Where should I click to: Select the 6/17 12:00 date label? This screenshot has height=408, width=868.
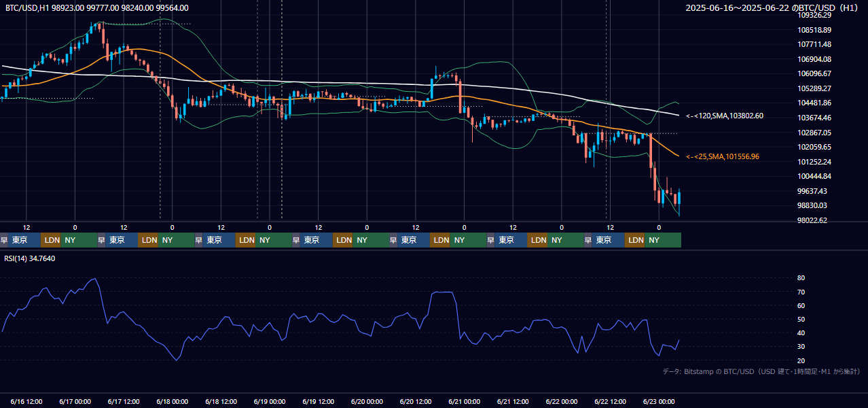124,401
